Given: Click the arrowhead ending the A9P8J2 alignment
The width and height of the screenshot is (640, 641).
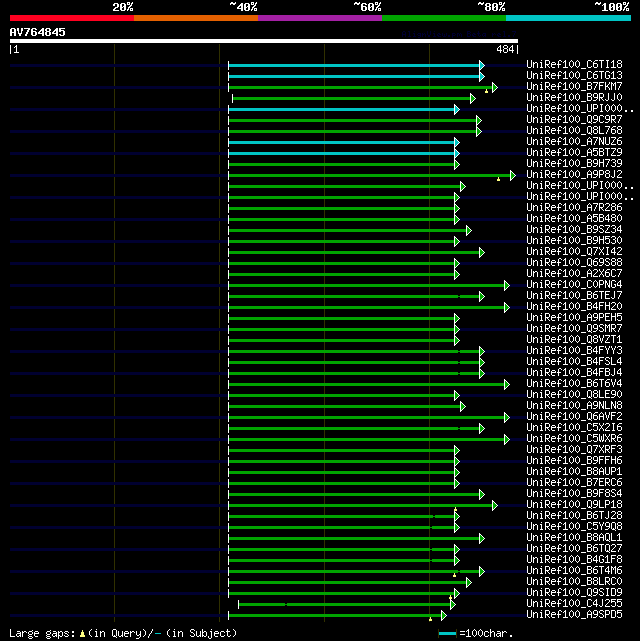Looking at the screenshot, I should pyautogui.click(x=513, y=176).
